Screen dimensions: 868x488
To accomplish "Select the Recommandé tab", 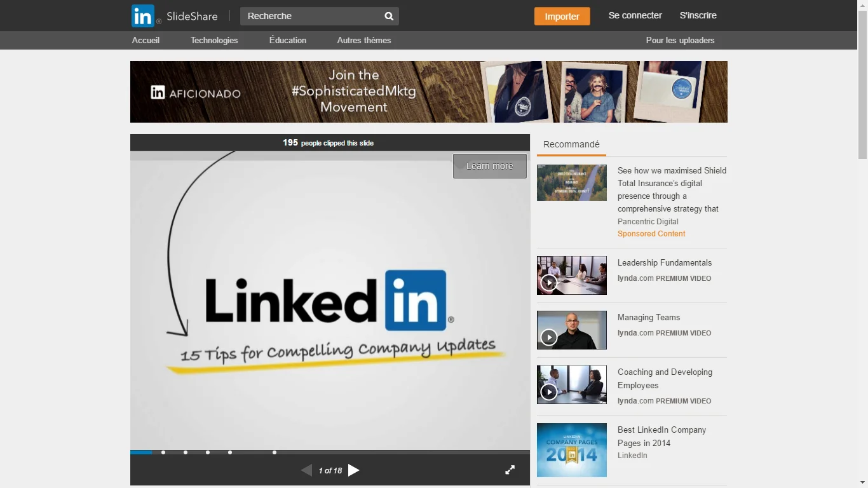I will (571, 144).
